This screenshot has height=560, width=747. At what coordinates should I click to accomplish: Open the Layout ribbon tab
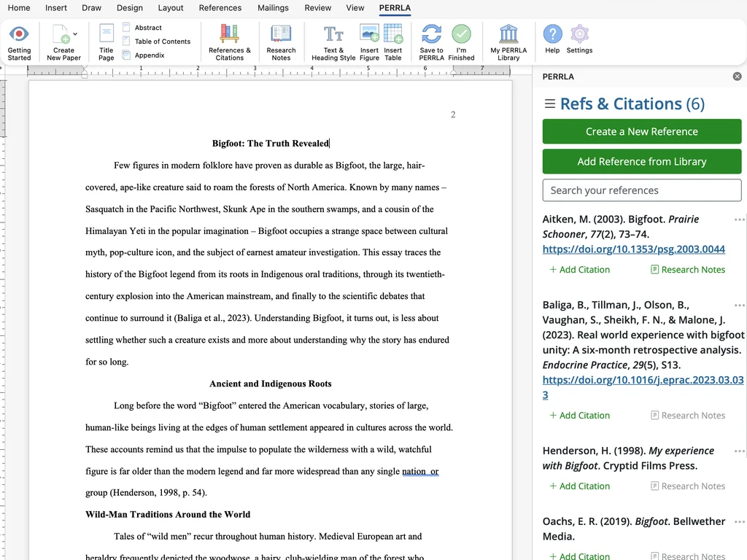[x=171, y=7]
